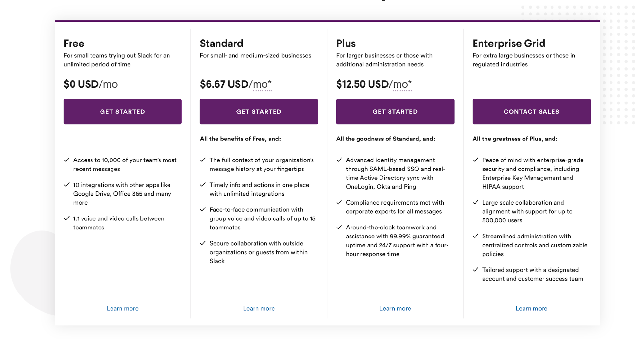Click checkmark beside unlimited integrations feature

pyautogui.click(x=203, y=185)
